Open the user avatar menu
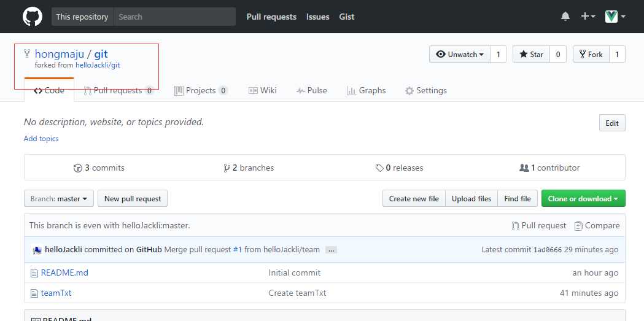Viewport: 644px width, 321px height. coord(615,17)
